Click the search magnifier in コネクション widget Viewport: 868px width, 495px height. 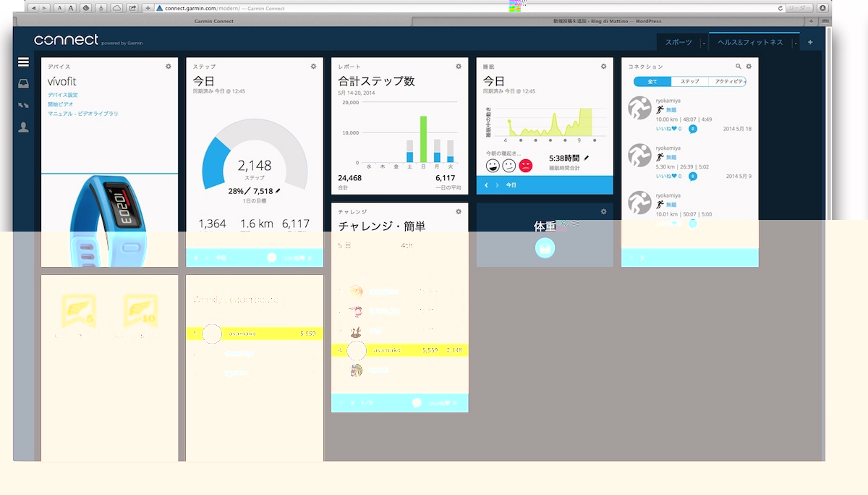pos(739,66)
